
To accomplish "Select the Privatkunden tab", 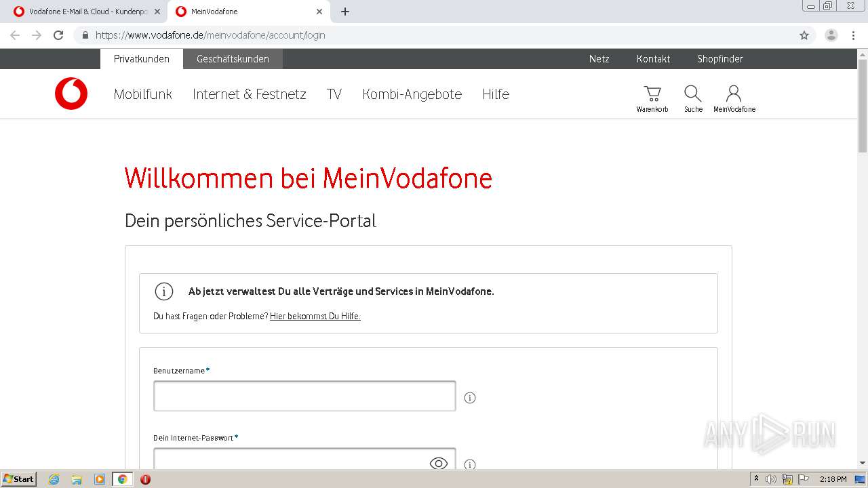I will coord(142,59).
